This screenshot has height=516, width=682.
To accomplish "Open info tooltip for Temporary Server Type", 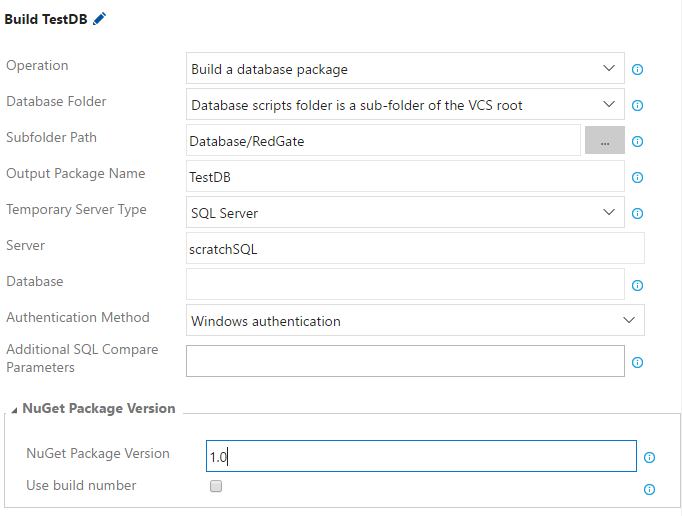I will point(637,214).
